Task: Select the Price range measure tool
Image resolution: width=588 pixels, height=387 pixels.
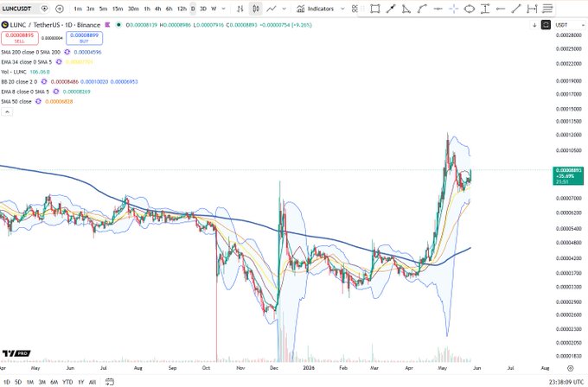Action: (485, 9)
